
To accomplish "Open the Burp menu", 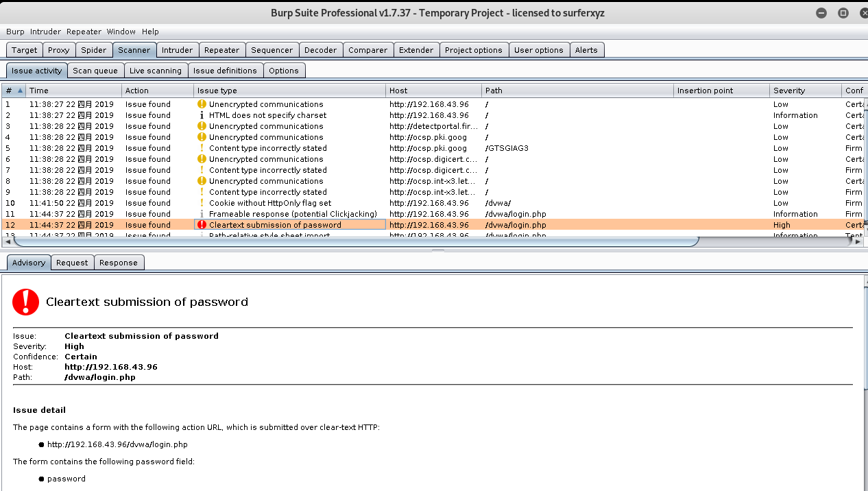I will 15,32.
